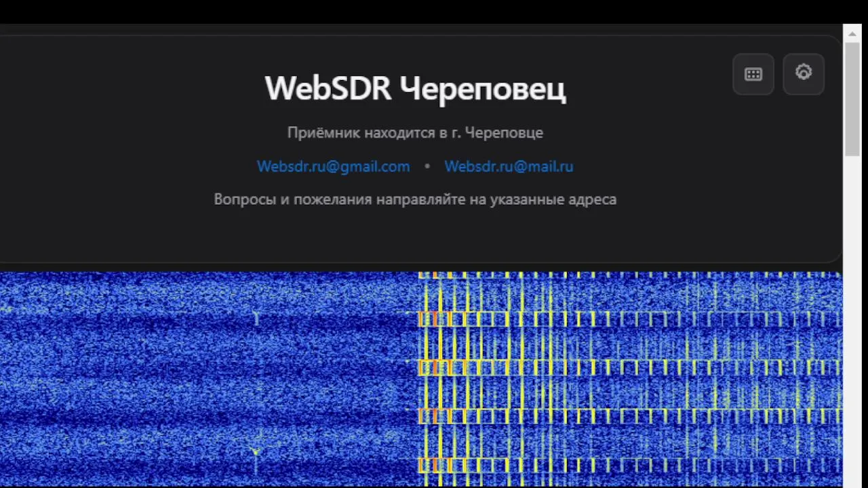Open the settings gear icon button
Image resolution: width=868 pixels, height=488 pixels.
pos(804,74)
